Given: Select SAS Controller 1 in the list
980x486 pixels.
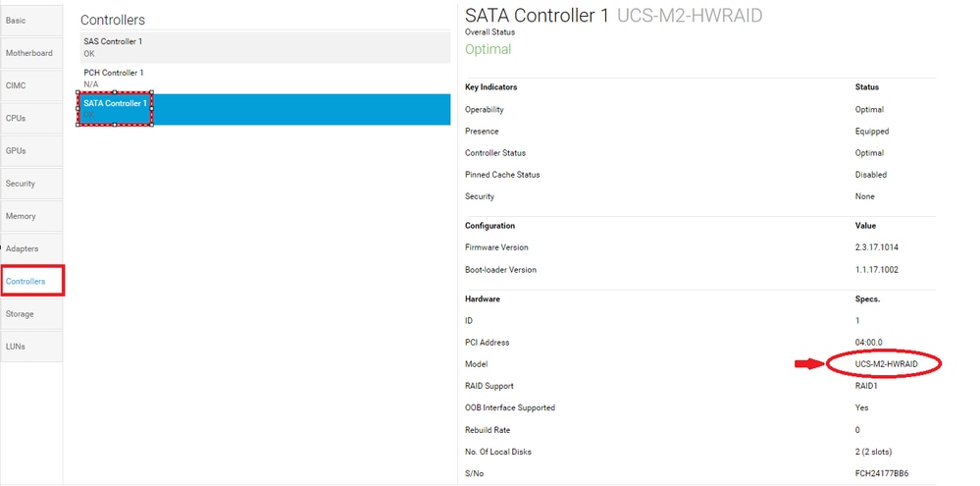Looking at the screenshot, I should 265,47.
